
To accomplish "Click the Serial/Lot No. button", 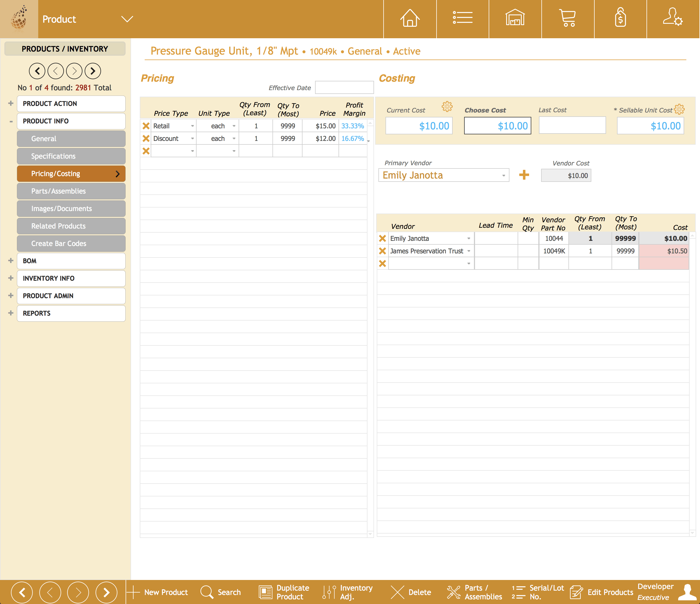I will (x=538, y=592).
